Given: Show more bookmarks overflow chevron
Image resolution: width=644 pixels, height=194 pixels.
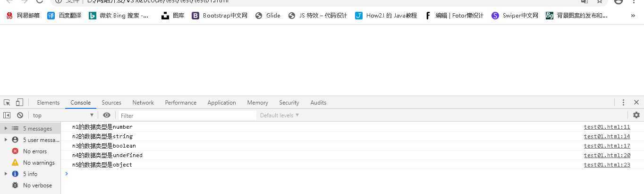Looking at the screenshot, I should (x=633, y=16).
